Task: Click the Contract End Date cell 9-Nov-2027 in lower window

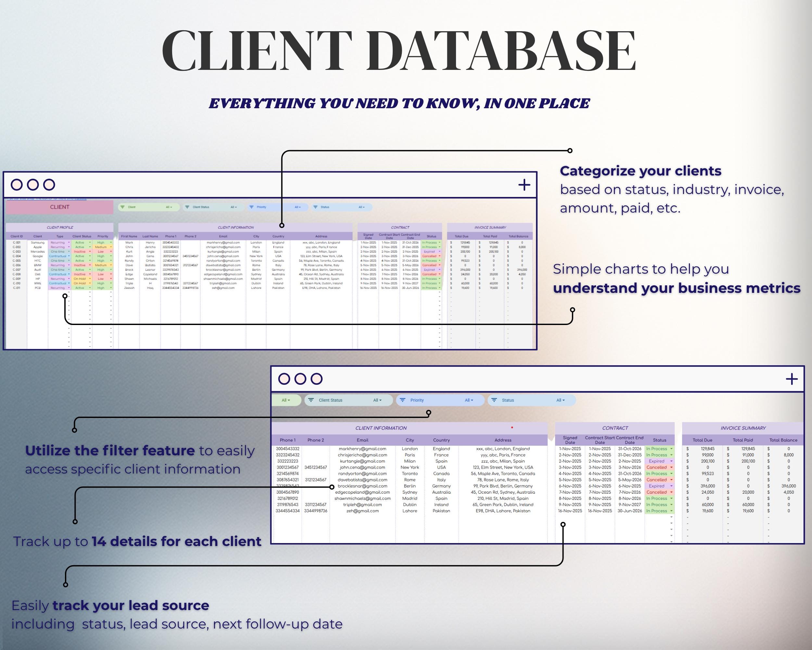Action: click(629, 504)
